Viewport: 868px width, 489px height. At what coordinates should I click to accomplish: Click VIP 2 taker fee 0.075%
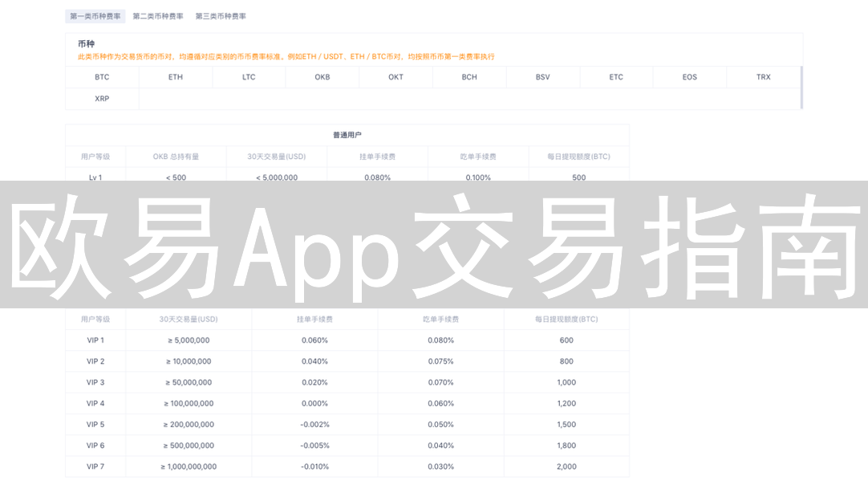click(440, 361)
